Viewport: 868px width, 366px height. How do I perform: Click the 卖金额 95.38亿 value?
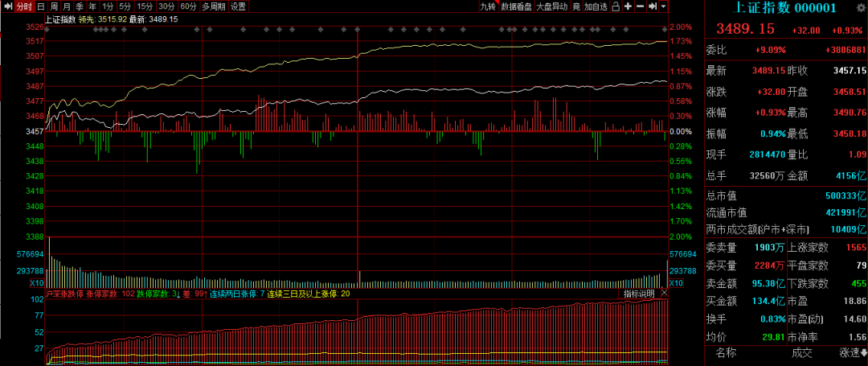coord(769,283)
